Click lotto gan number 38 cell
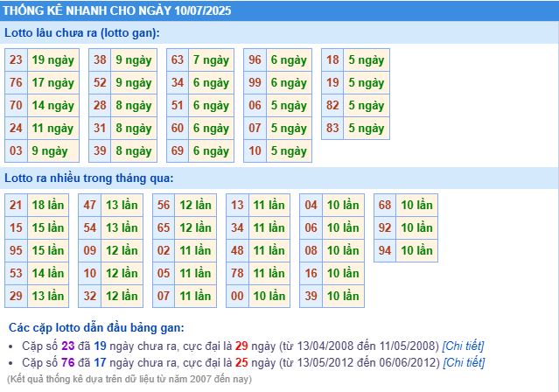The height and width of the screenshot is (392, 559). point(100,59)
